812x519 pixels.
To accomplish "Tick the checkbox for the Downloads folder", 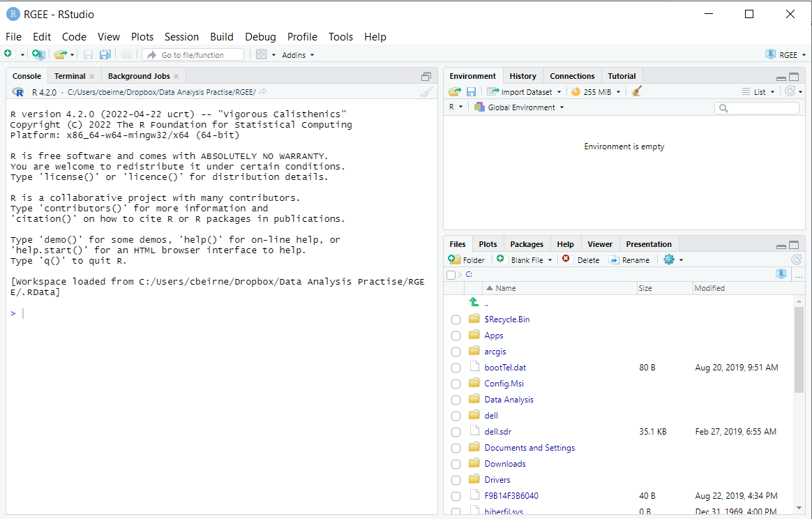I will 456,464.
